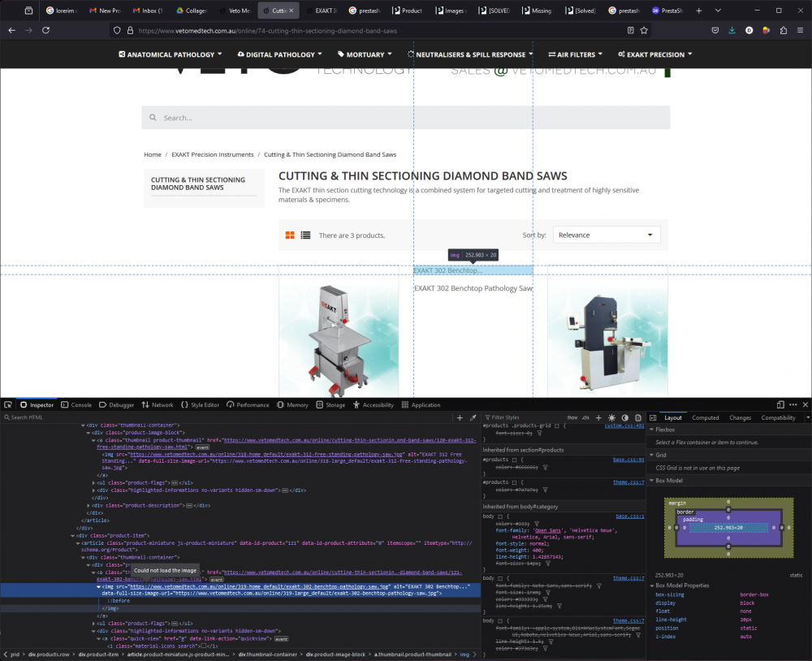This screenshot has height=661, width=812.
Task: Open the Computed tab in the right panel
Action: tap(706, 417)
